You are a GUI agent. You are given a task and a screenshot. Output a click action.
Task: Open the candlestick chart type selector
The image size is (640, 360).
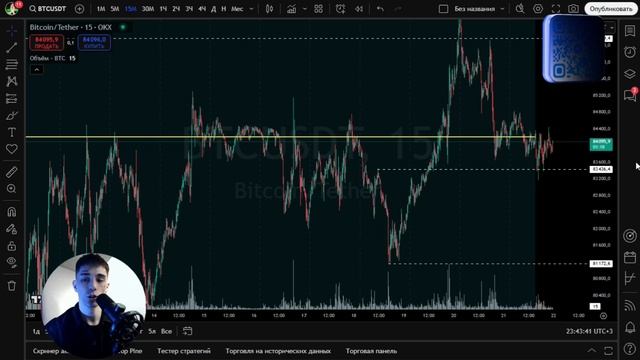coord(269,9)
